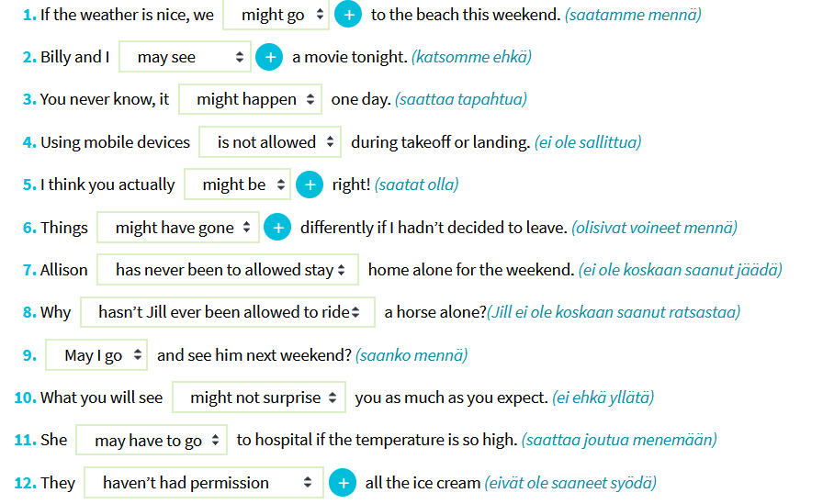823x504 pixels.
Task: Click the hint '(saatamme mennä)'
Action: pos(633,15)
